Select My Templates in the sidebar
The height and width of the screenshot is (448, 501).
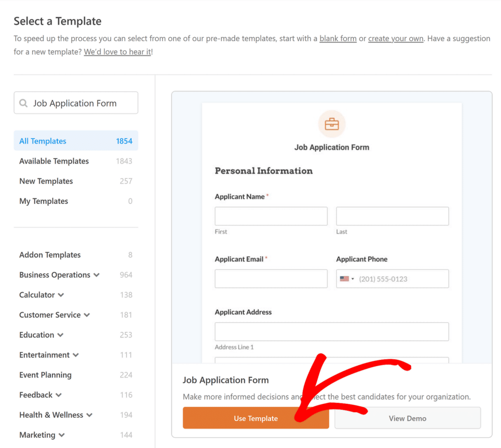(44, 201)
